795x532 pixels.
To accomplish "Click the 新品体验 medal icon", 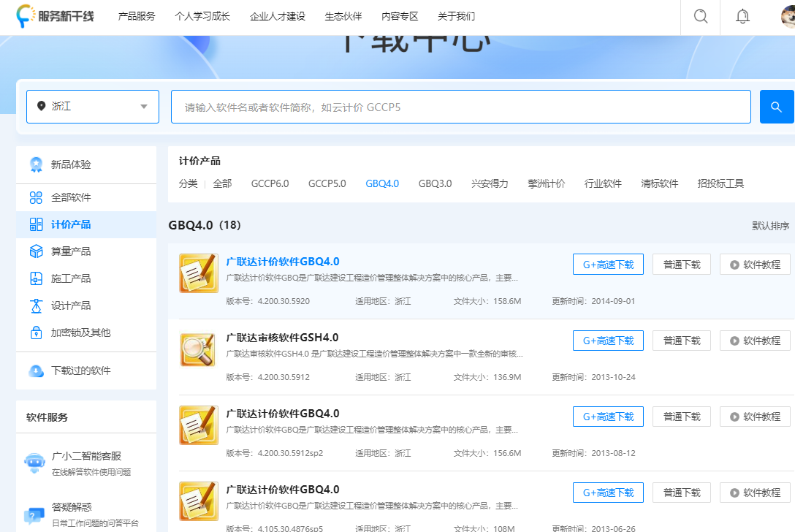I will tap(36, 164).
